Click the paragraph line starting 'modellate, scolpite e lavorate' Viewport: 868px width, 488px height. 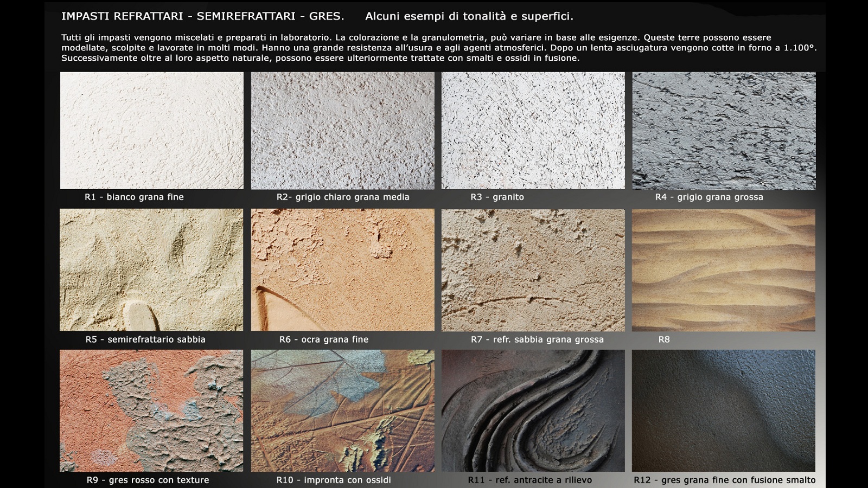(x=439, y=48)
